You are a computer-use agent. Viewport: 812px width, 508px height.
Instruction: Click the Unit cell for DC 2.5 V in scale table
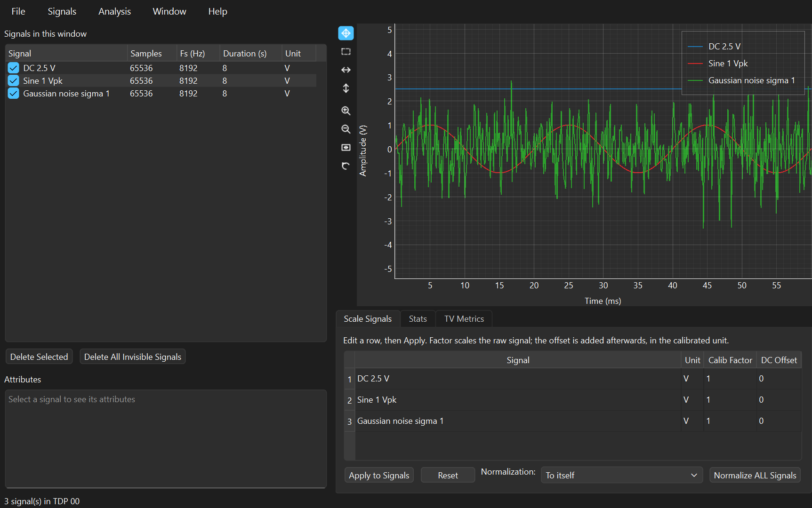(x=692, y=379)
